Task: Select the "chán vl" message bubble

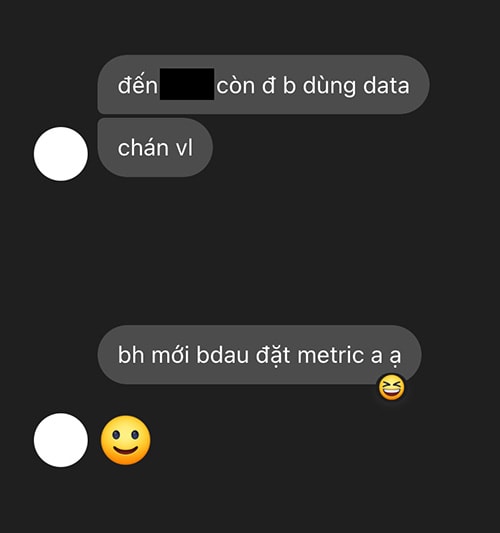Action: [x=155, y=148]
